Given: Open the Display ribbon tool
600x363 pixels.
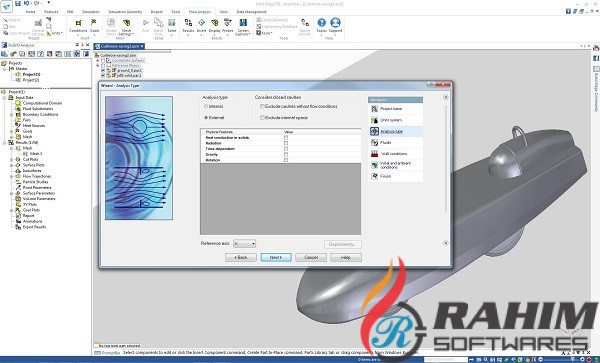Looking at the screenshot, I should click(x=215, y=26).
